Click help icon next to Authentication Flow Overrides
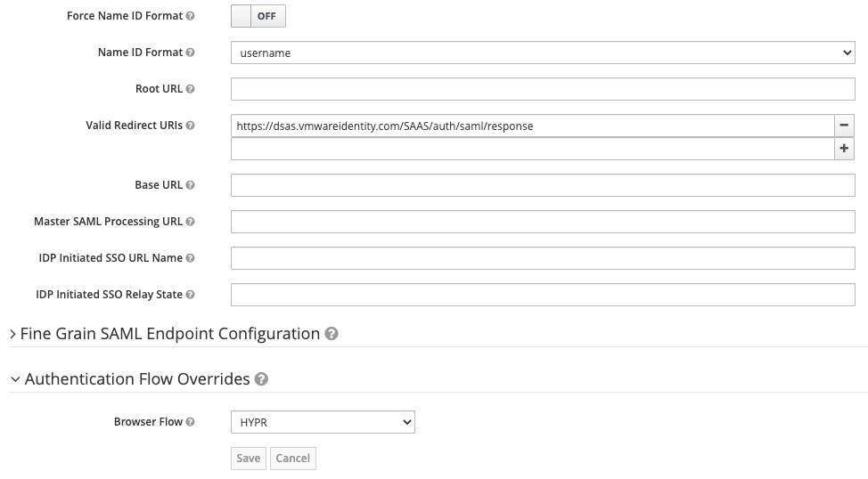This screenshot has height=479, width=868. [x=261, y=379]
